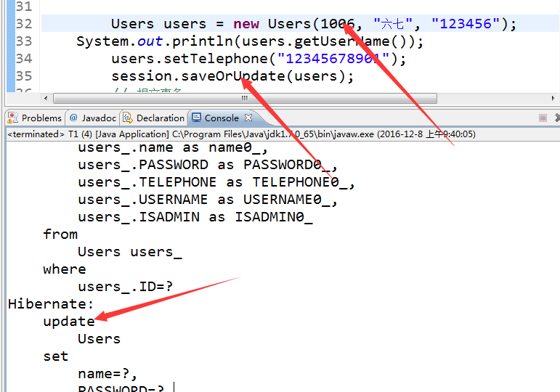The width and height of the screenshot is (560, 392).
Task: Click the editor horizontal scrollbar right arrow
Action: pyautogui.click(x=553, y=98)
